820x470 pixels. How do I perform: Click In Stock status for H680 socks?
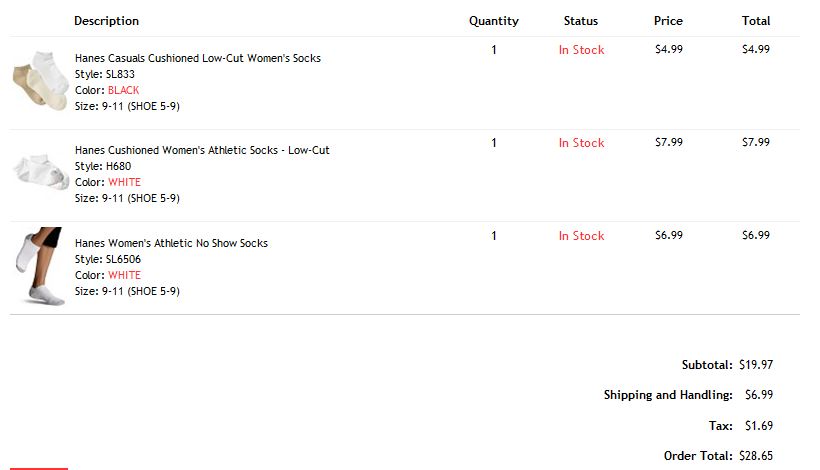coord(582,143)
